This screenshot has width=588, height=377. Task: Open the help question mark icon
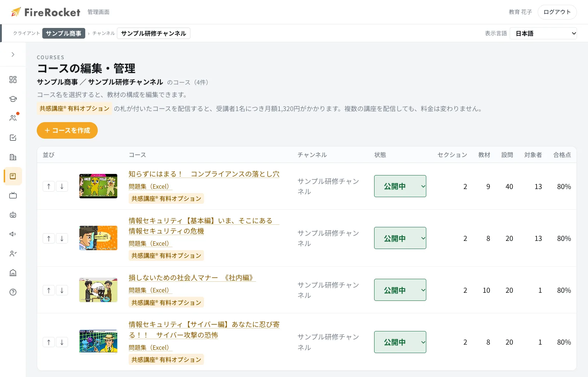point(13,292)
